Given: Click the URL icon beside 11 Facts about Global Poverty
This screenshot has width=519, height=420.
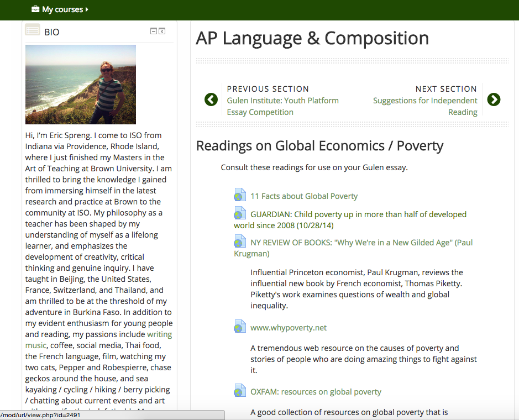Looking at the screenshot, I should click(x=240, y=195).
